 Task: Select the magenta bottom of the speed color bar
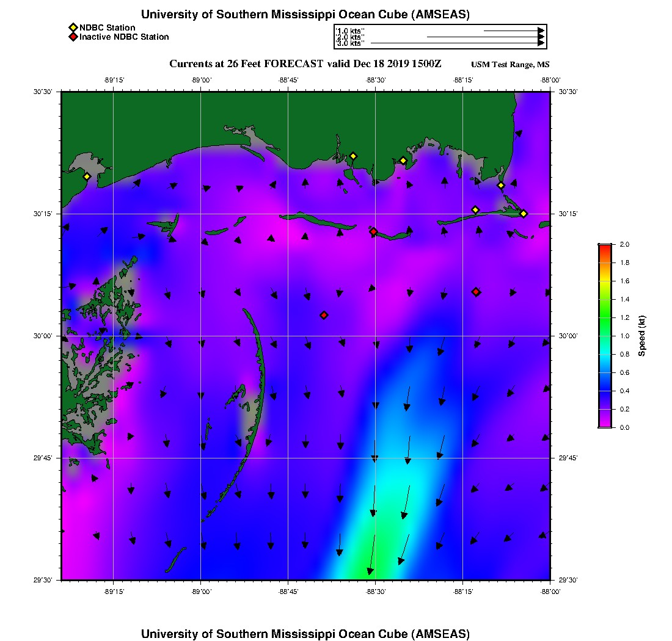click(x=605, y=425)
